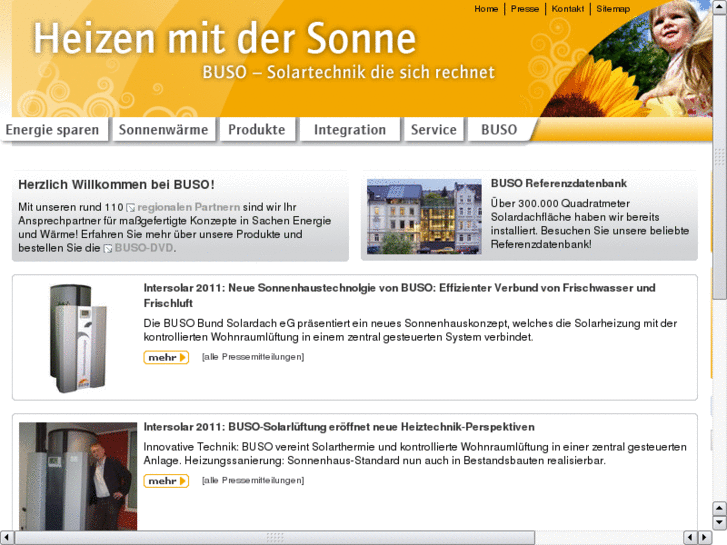Open the Kontakt link in top bar
This screenshot has height=545, width=727.
click(568, 9)
